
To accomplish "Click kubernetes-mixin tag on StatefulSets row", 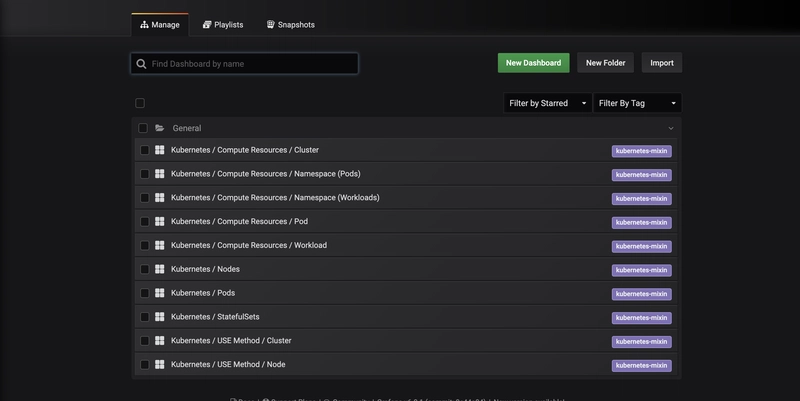I will tap(641, 318).
